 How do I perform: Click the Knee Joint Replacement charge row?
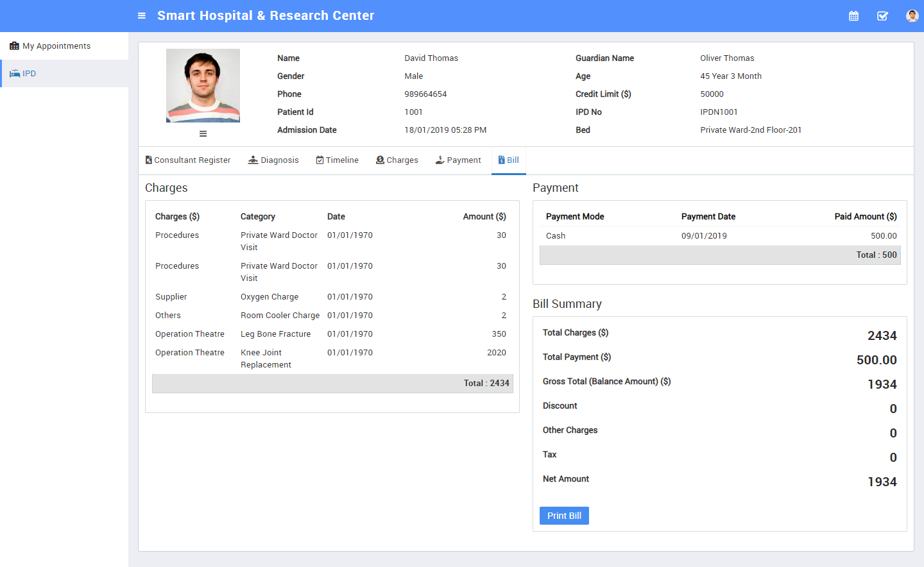click(x=330, y=359)
